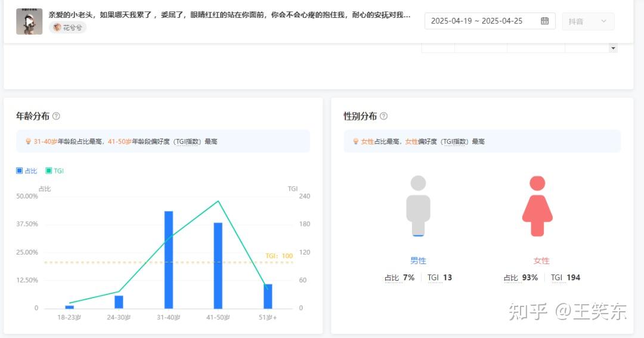
Task: Click 41-50岁 highlighted text in insight banner
Action: (x=119, y=141)
